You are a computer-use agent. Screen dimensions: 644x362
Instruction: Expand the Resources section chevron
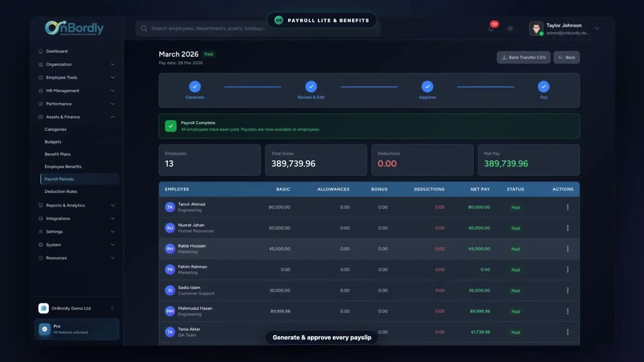click(x=113, y=258)
